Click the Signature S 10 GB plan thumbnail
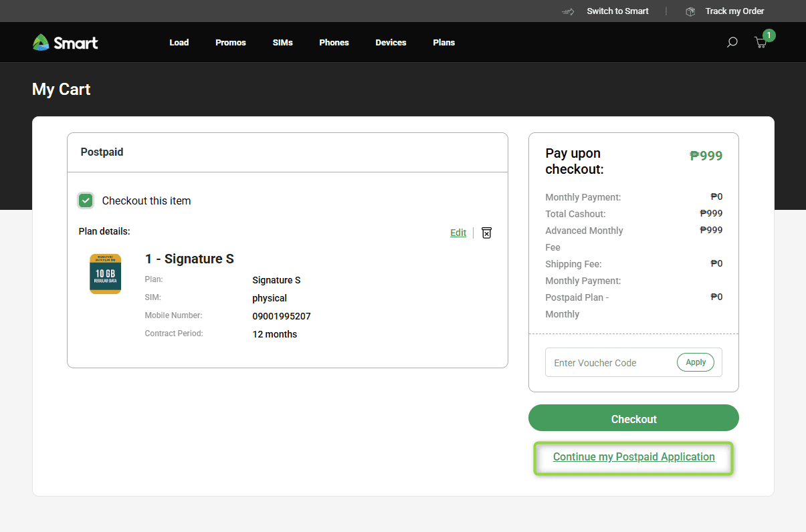 (x=106, y=273)
